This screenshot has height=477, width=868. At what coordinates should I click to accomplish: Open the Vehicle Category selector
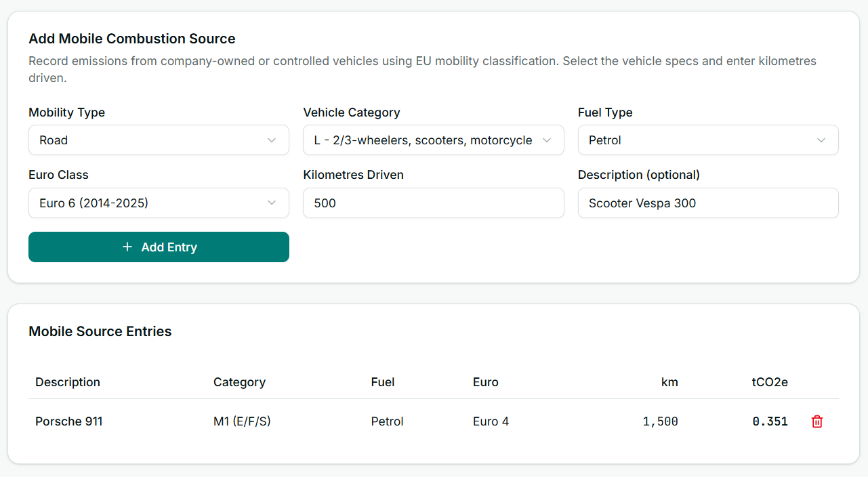tap(433, 140)
